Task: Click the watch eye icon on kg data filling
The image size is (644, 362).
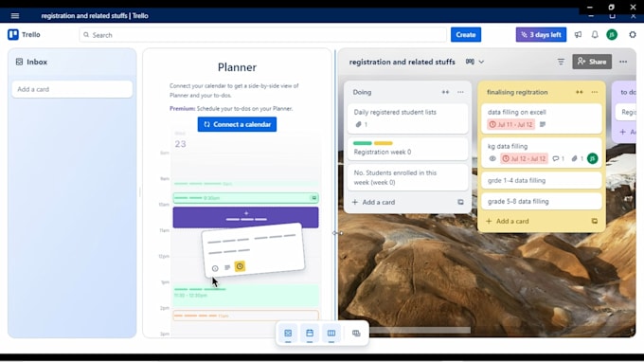Action: point(492,158)
